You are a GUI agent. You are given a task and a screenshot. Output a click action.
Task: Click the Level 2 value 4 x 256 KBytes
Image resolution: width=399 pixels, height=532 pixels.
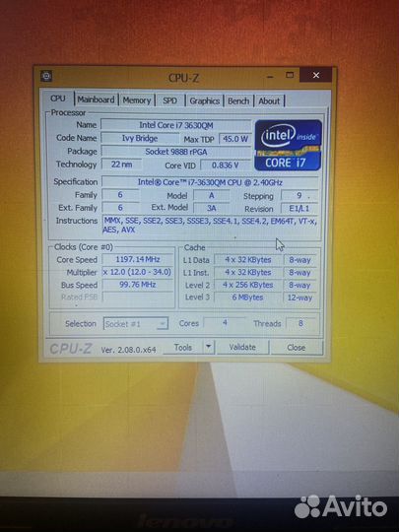(247, 285)
